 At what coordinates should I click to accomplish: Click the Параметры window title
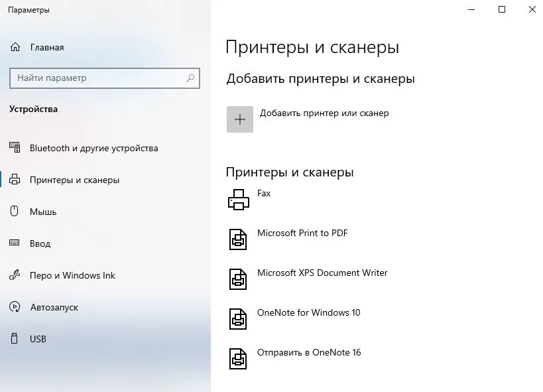point(29,10)
